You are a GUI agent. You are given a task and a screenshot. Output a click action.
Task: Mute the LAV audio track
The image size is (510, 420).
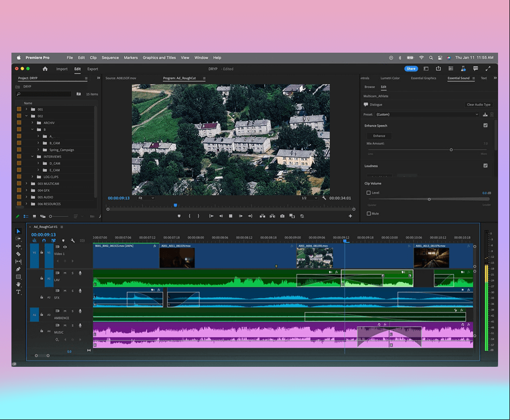tap(65, 273)
